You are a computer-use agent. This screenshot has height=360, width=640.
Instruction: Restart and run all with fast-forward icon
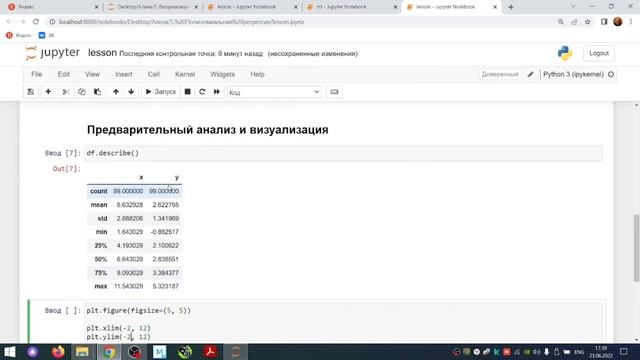217,92
